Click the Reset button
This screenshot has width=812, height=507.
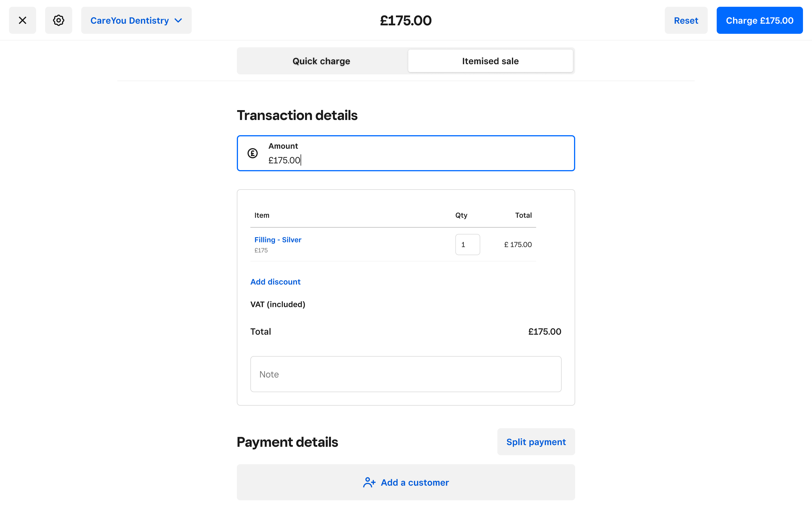click(x=686, y=20)
